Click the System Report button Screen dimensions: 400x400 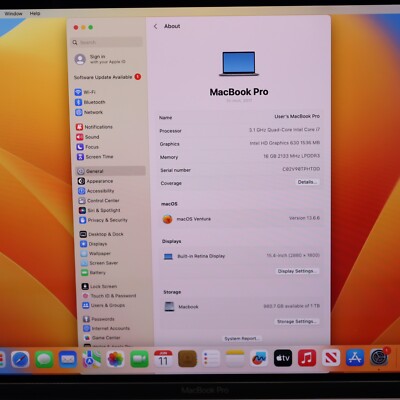click(x=242, y=338)
